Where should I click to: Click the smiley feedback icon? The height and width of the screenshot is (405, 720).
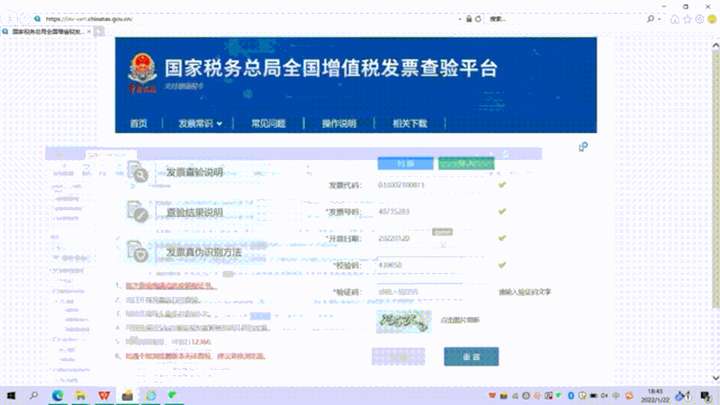click(x=712, y=19)
